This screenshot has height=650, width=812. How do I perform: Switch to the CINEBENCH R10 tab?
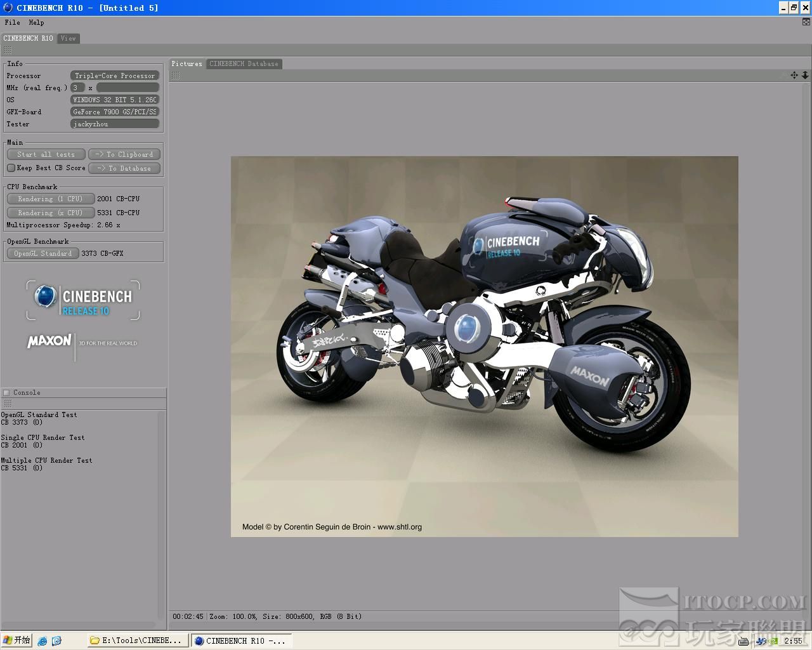[29, 38]
